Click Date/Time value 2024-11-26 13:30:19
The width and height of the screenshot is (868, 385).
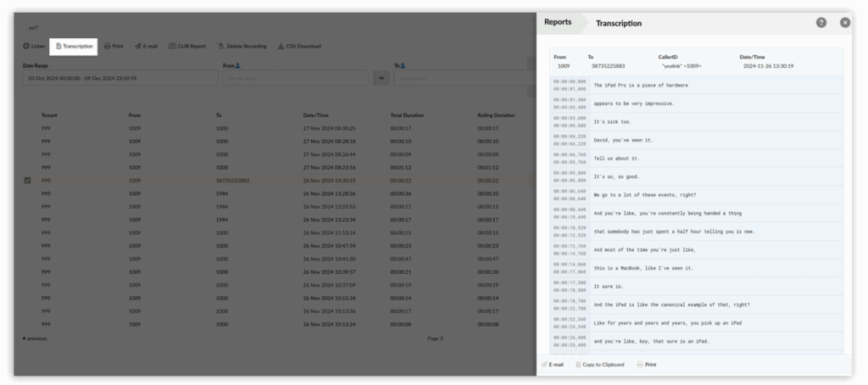tap(768, 66)
